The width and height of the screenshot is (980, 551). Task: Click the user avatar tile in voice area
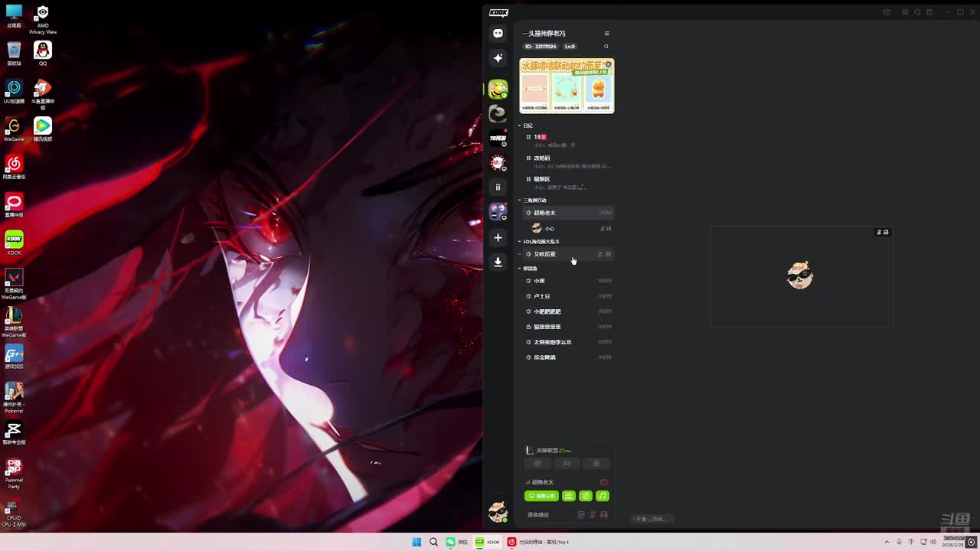coord(800,275)
